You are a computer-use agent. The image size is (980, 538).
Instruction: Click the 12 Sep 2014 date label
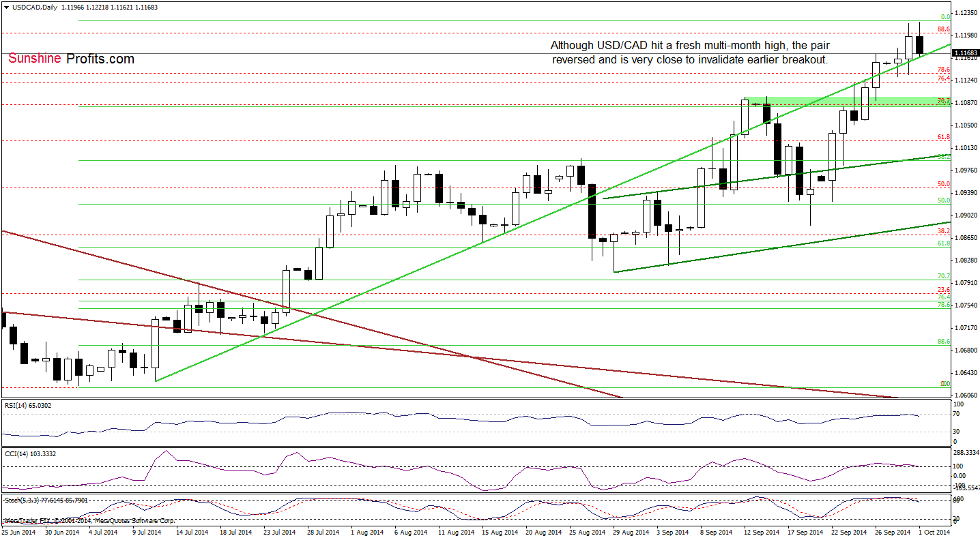click(x=761, y=532)
